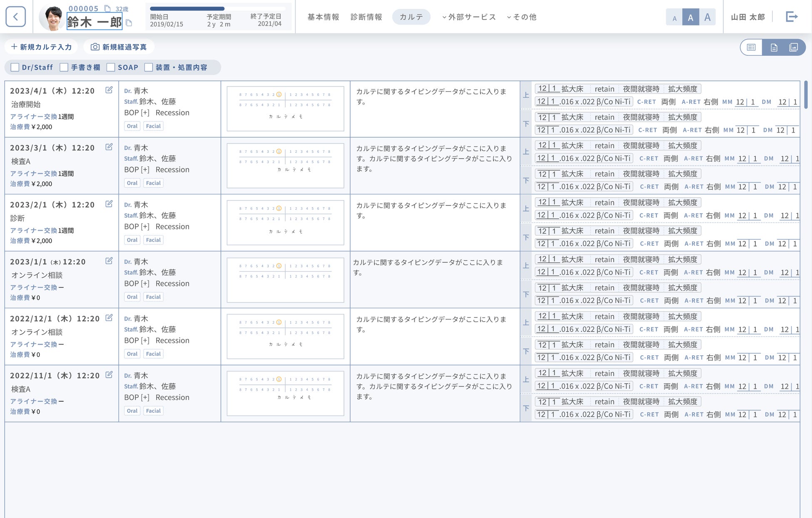Switch to image gallery view icon
The image size is (812, 518).
click(794, 47)
